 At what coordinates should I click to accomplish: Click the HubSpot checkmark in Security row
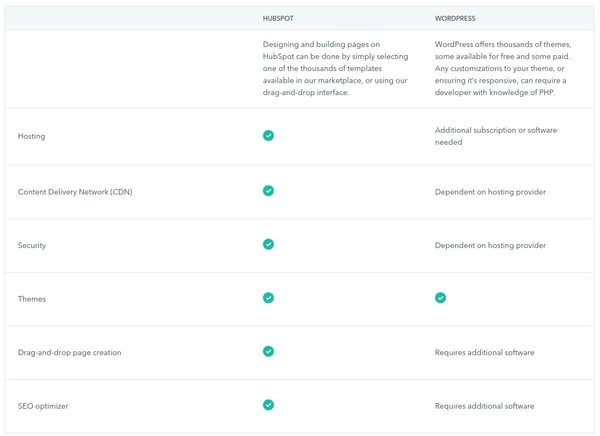tap(268, 244)
